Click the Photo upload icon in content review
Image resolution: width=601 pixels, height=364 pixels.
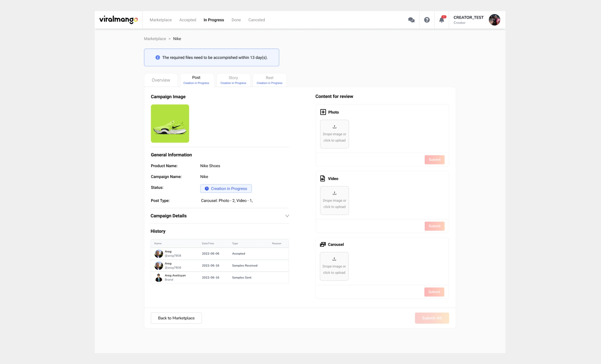[323, 112]
